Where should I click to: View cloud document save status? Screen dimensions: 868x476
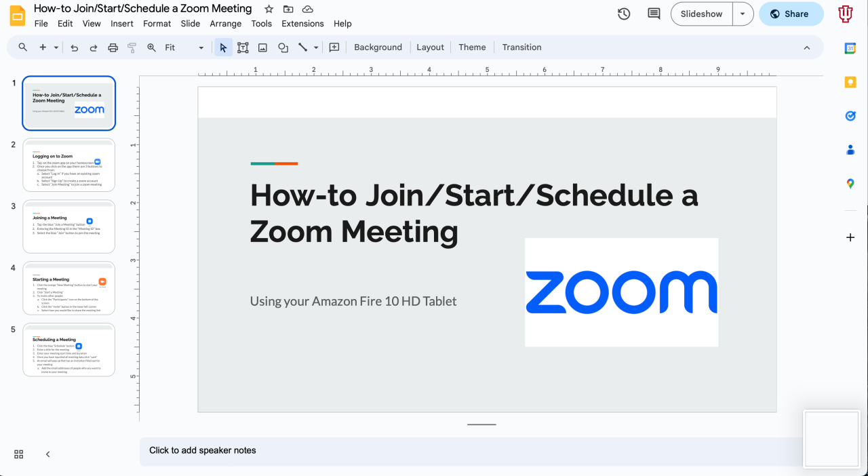tap(308, 9)
